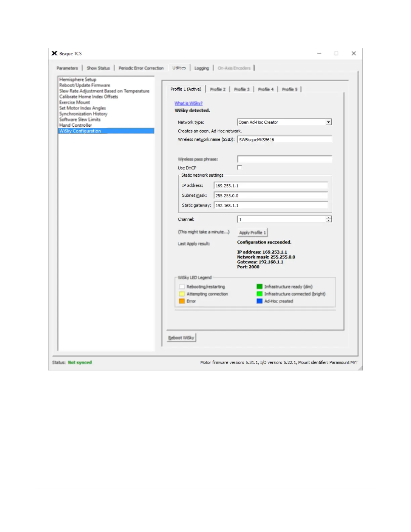Click the Port: 2000 result line
This screenshot has height=532, width=411.
pyautogui.click(x=248, y=267)
